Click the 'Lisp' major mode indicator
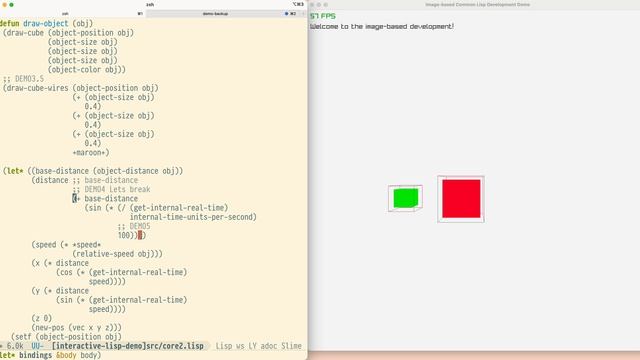This screenshot has height=360, width=640. (224, 346)
